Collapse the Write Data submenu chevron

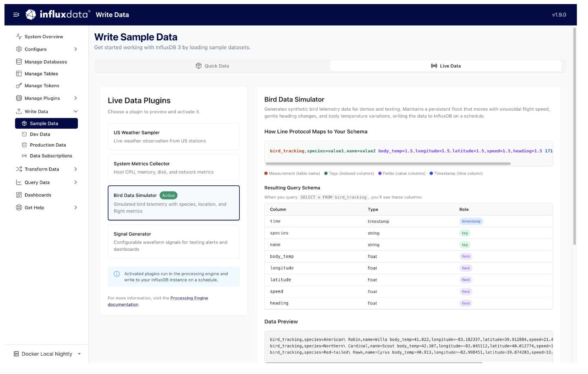[x=75, y=111]
